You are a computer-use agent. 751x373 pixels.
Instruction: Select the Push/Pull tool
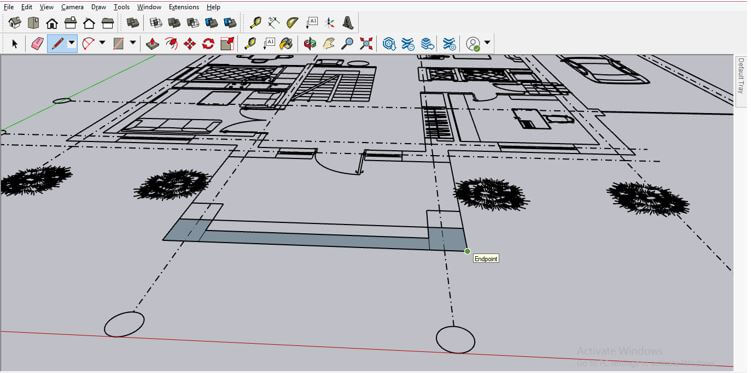(152, 44)
